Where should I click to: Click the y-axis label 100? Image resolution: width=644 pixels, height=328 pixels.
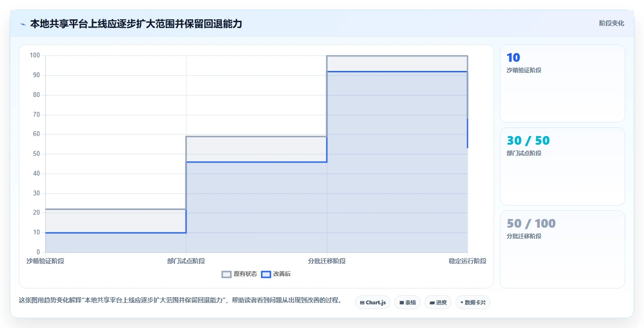(x=35, y=55)
